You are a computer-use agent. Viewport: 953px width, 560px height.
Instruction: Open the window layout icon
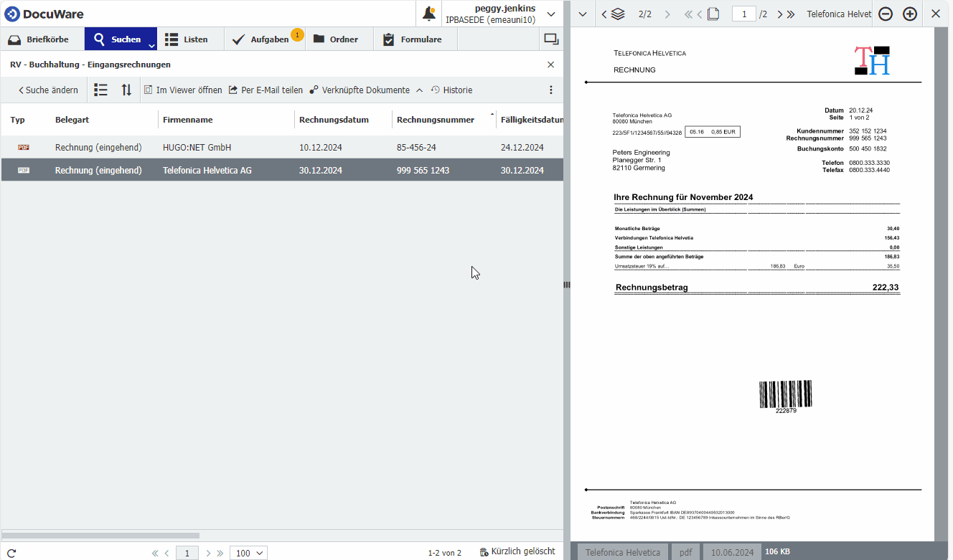(550, 39)
